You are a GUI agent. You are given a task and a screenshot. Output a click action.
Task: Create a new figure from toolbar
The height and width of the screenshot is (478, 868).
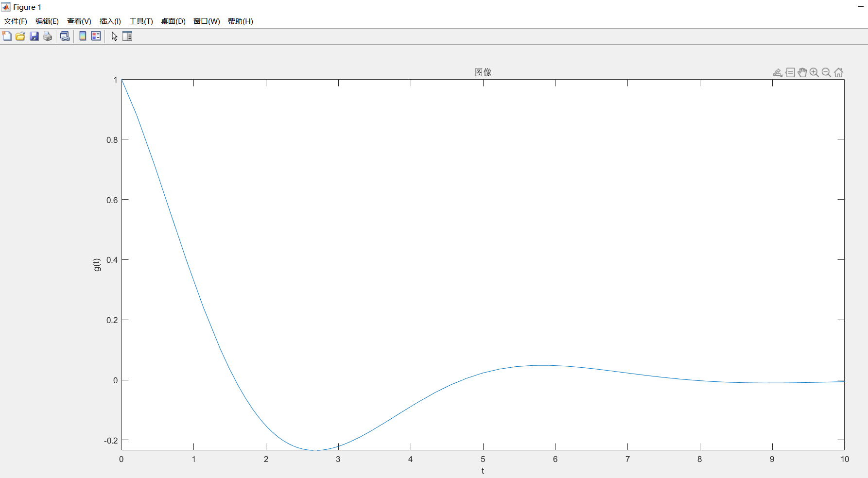tap(7, 36)
